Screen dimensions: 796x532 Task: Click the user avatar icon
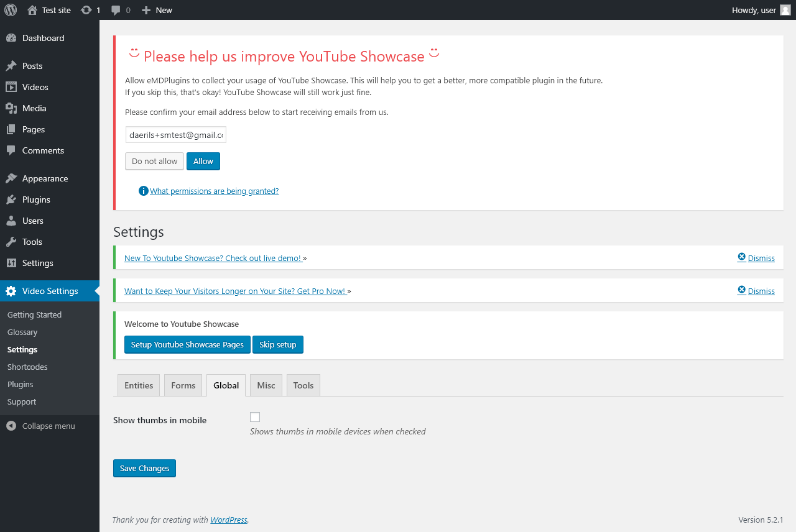785,10
